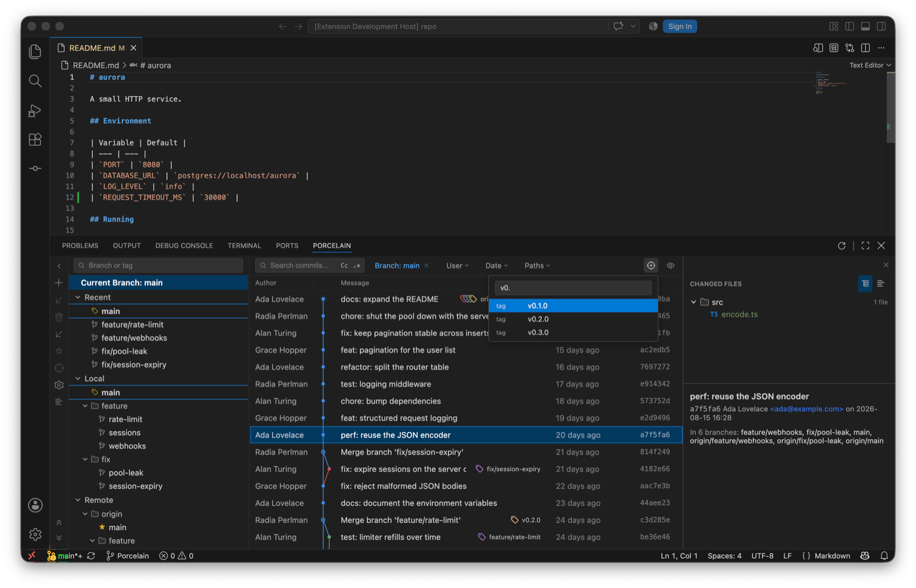The image size is (916, 588).
Task: Open Manage gear in activity bar
Action: tap(35, 534)
